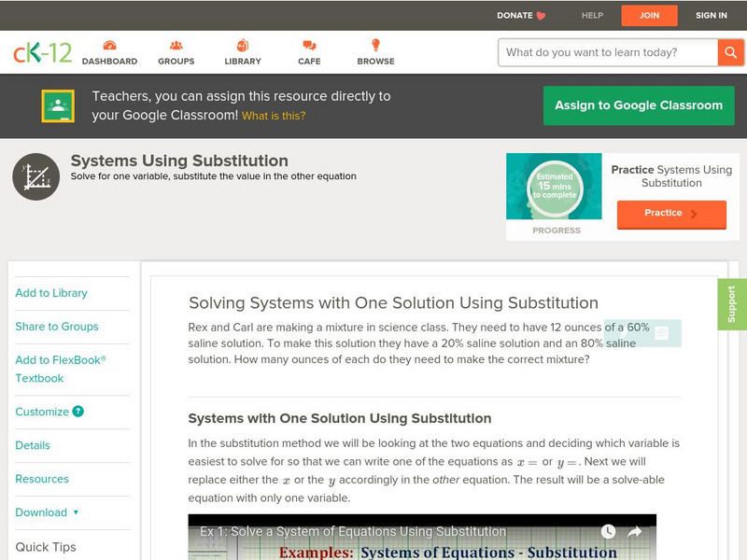747x560 pixels.
Task: Open the Groups icon
Action: pyautogui.click(x=176, y=46)
